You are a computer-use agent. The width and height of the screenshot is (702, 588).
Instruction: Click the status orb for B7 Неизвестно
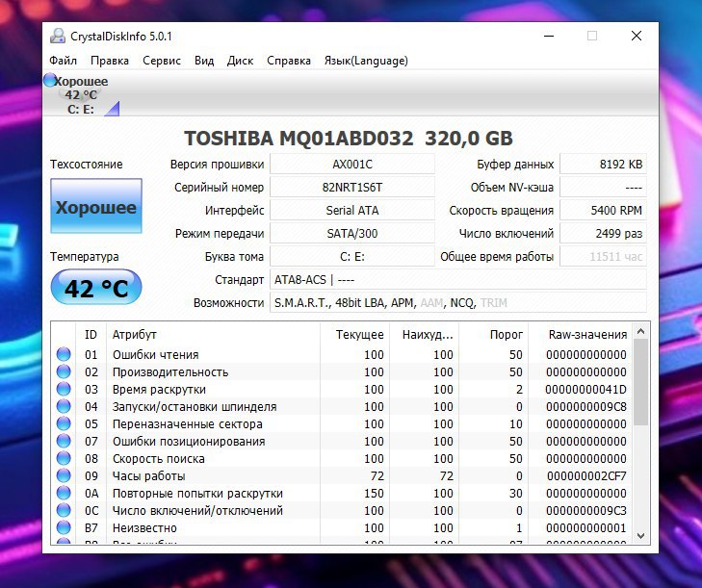click(64, 527)
